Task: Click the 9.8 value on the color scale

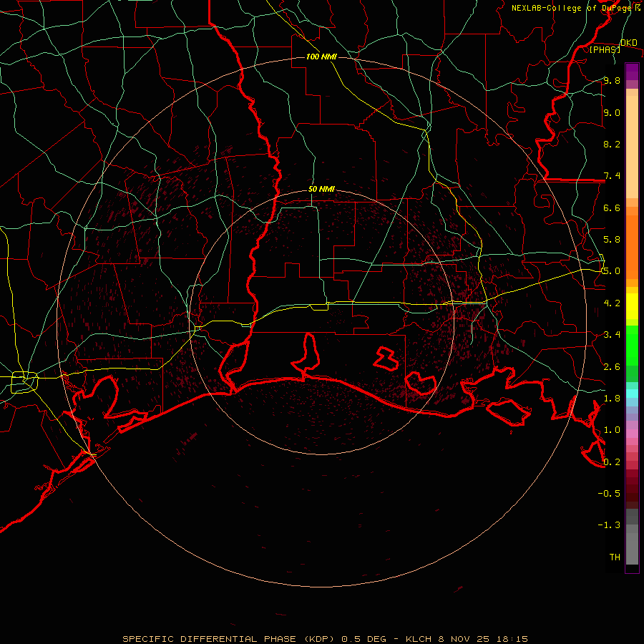Action: click(x=612, y=80)
